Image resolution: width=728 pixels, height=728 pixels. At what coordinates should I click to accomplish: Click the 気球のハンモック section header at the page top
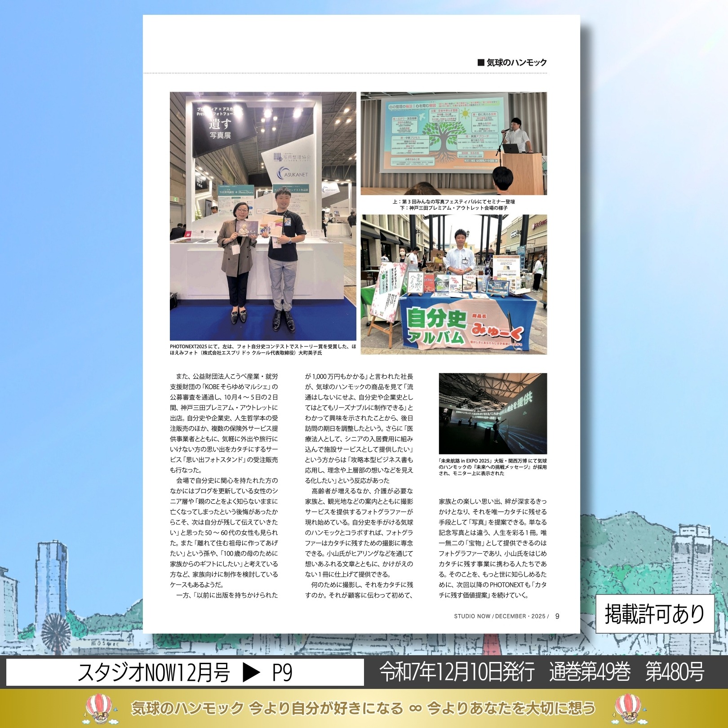tap(512, 62)
